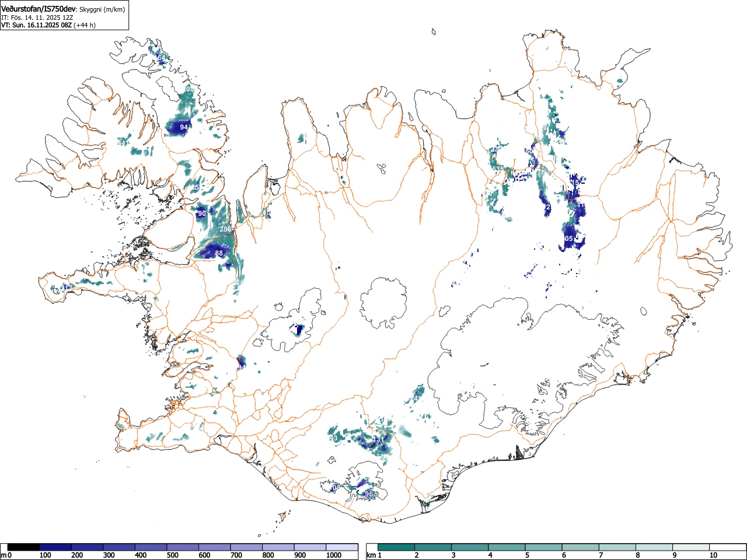The image size is (747, 560).
Task: Click the 'm' unit label of left legend
Action: [x=4, y=555]
